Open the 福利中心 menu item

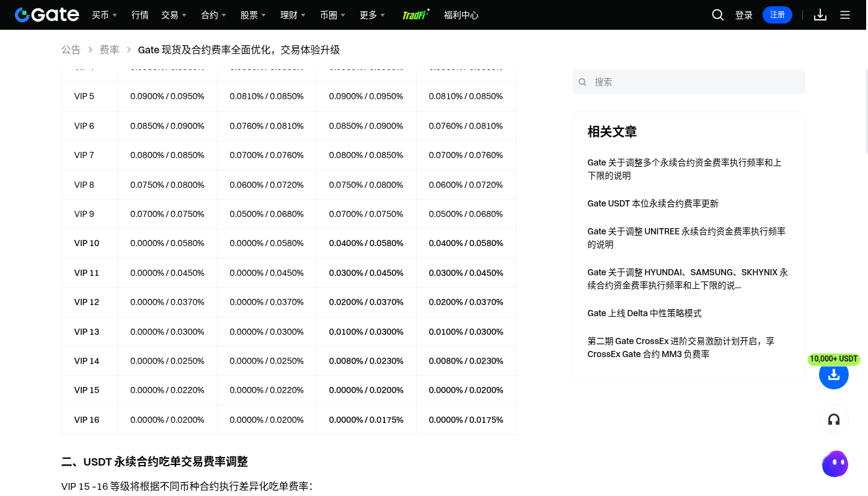click(x=461, y=15)
